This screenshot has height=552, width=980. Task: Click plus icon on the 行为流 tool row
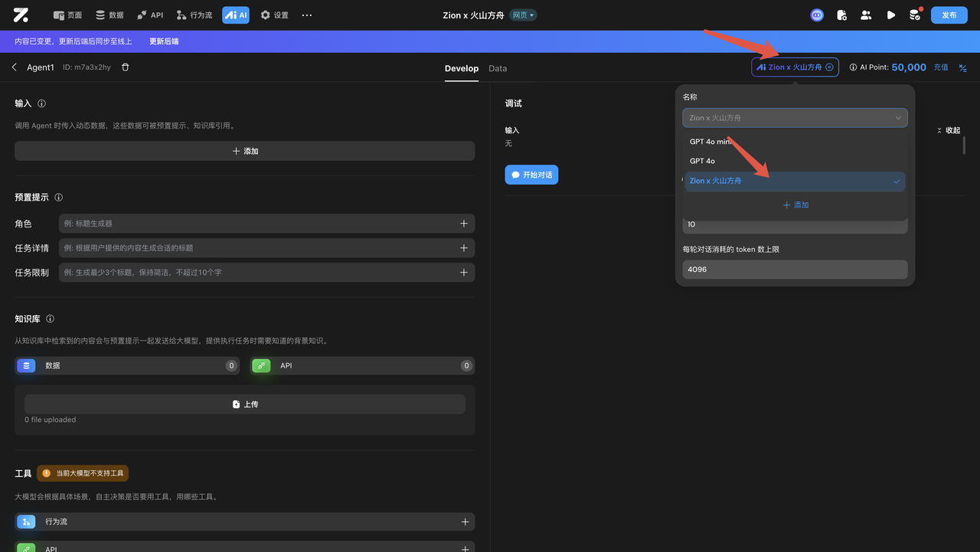tap(465, 522)
